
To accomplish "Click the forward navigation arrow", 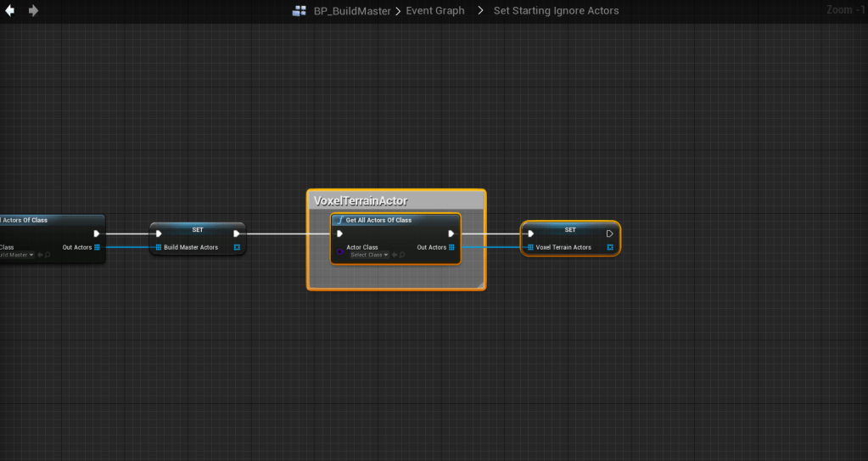I will click(x=33, y=11).
